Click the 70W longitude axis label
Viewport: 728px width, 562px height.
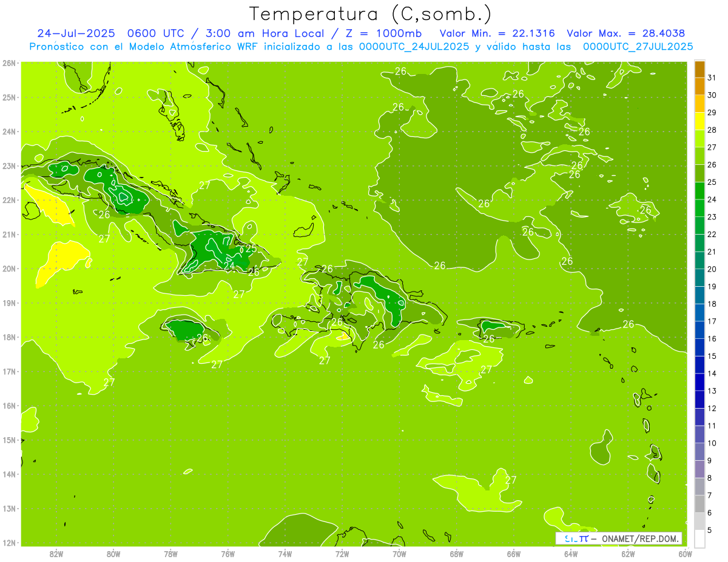click(x=399, y=554)
